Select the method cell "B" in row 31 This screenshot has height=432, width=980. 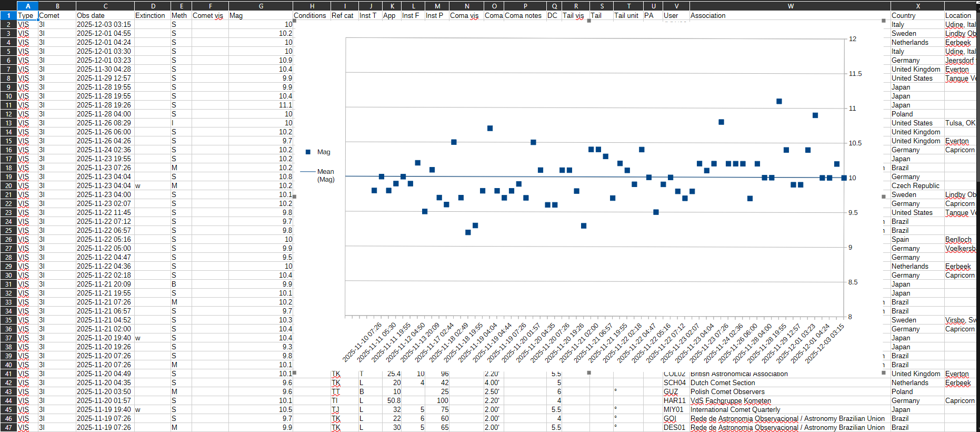[x=181, y=284]
